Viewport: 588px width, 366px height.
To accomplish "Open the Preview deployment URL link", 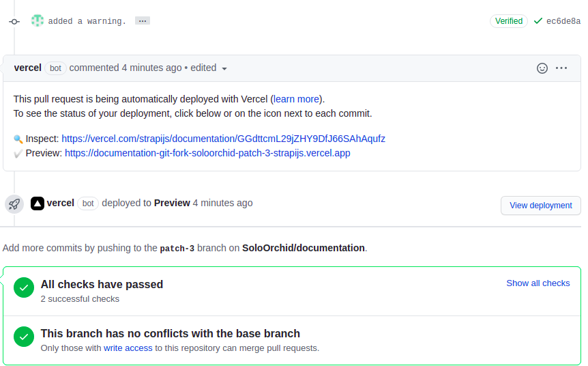I will click(x=207, y=153).
